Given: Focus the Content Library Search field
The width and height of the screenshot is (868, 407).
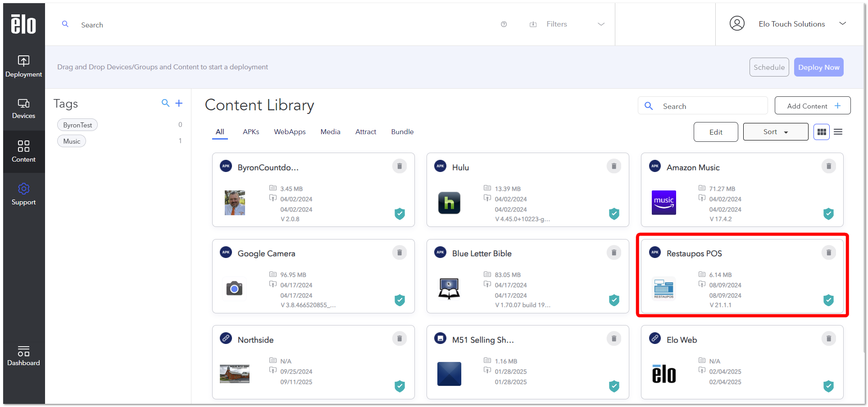Looking at the screenshot, I should (703, 106).
